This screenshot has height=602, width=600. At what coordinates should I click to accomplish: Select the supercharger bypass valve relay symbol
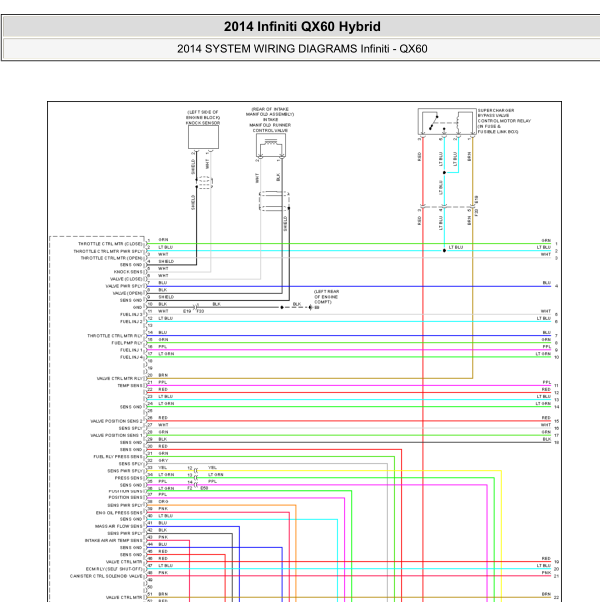pos(447,121)
